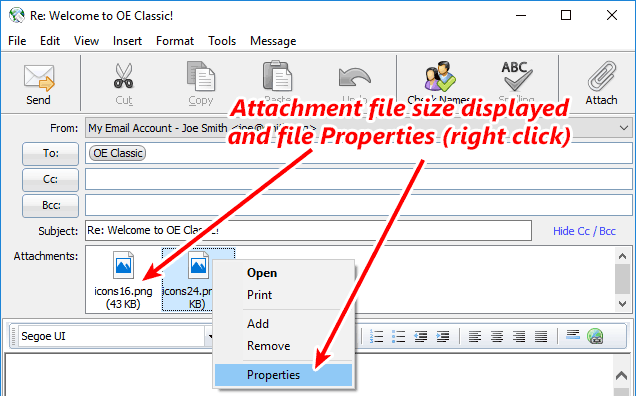Minimize the compose window
The width and height of the screenshot is (636, 396).
(x=521, y=15)
